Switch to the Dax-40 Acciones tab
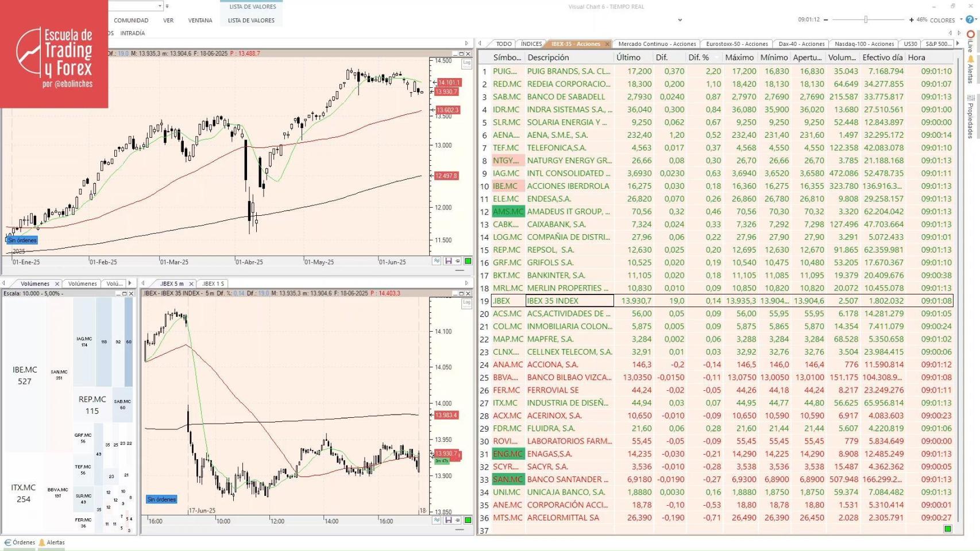 pos(801,43)
